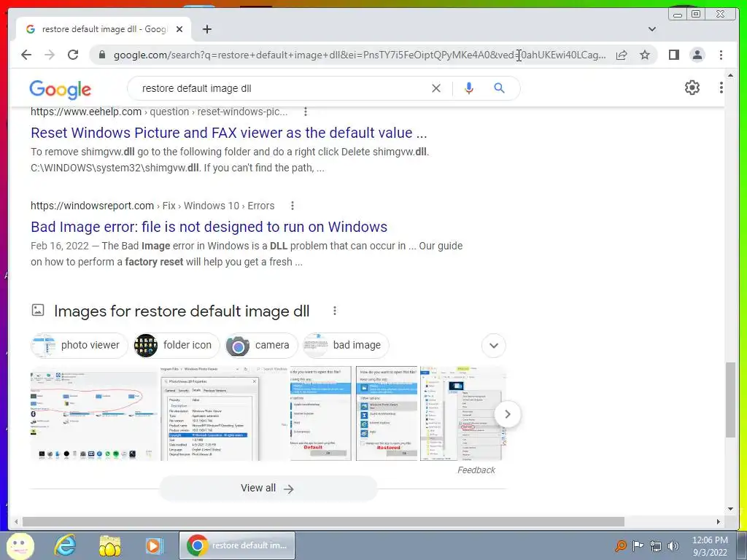Open the file explorer folder taskbar icon
The image size is (747, 560).
[x=109, y=545]
